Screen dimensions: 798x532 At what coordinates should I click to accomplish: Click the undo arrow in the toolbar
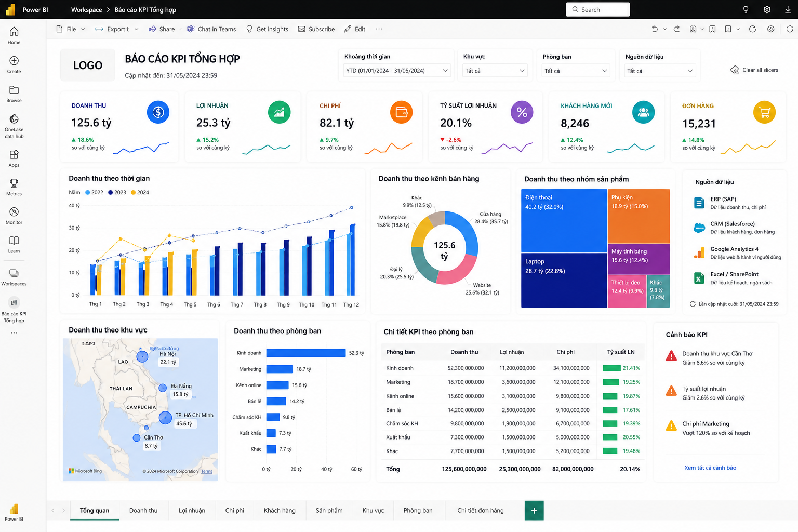(x=655, y=29)
